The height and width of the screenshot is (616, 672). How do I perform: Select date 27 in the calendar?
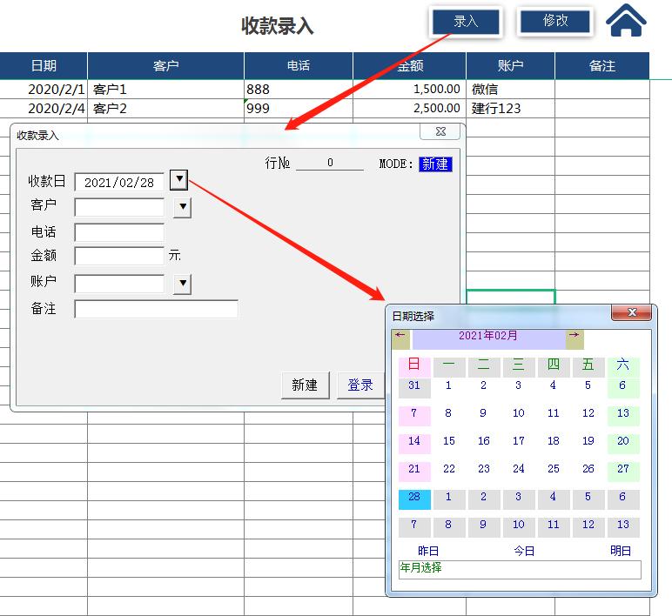pyautogui.click(x=623, y=472)
